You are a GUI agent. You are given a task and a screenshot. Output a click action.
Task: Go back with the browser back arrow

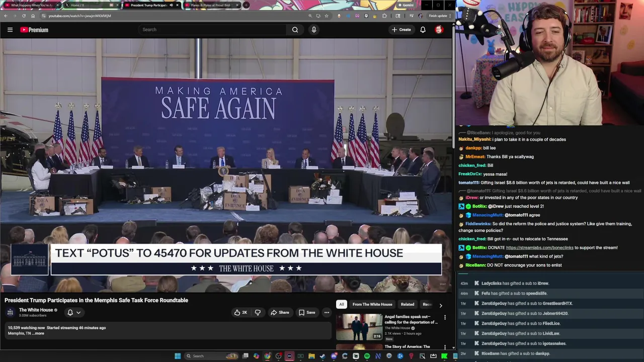(x=6, y=16)
